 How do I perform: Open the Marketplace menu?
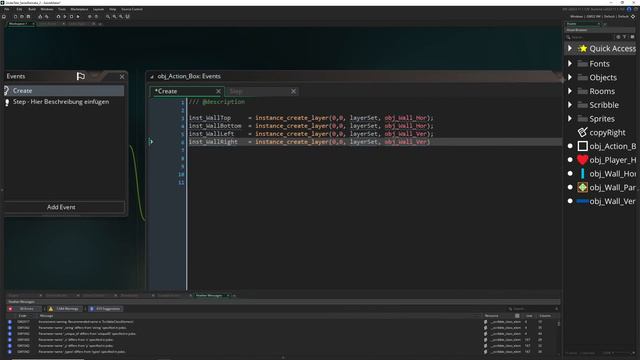[79, 9]
